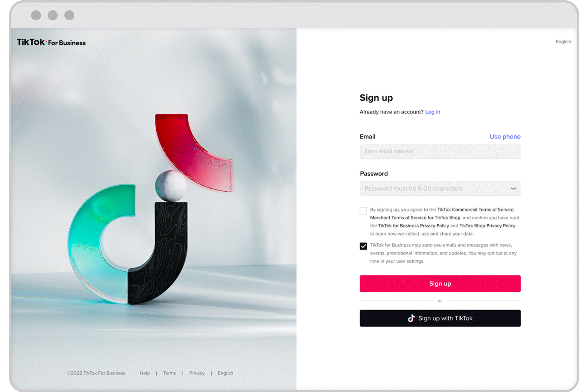Image resolution: width=588 pixels, height=392 pixels.
Task: Click the Enter email address input field
Action: click(439, 151)
